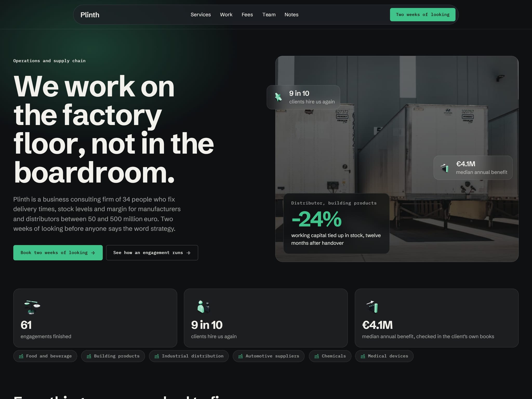
Task: Open the Team nav link
Action: coord(269,15)
